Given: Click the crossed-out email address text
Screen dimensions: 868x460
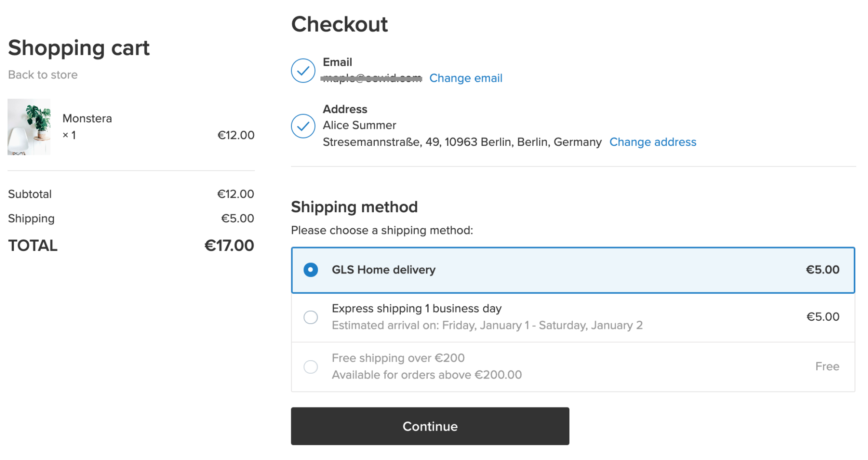Looking at the screenshot, I should point(371,78).
